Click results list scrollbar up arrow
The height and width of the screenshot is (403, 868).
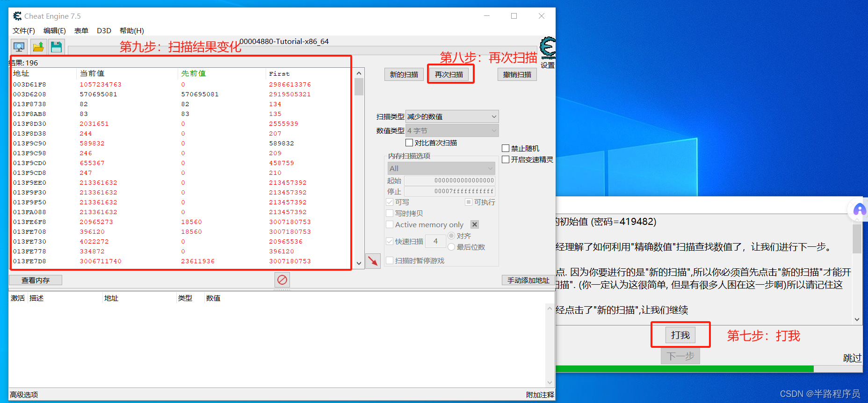(x=359, y=73)
